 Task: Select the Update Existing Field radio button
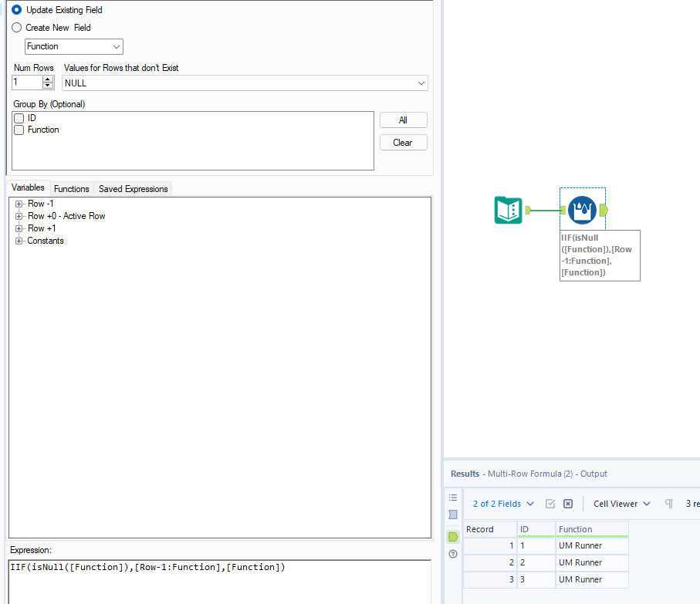coord(16,9)
